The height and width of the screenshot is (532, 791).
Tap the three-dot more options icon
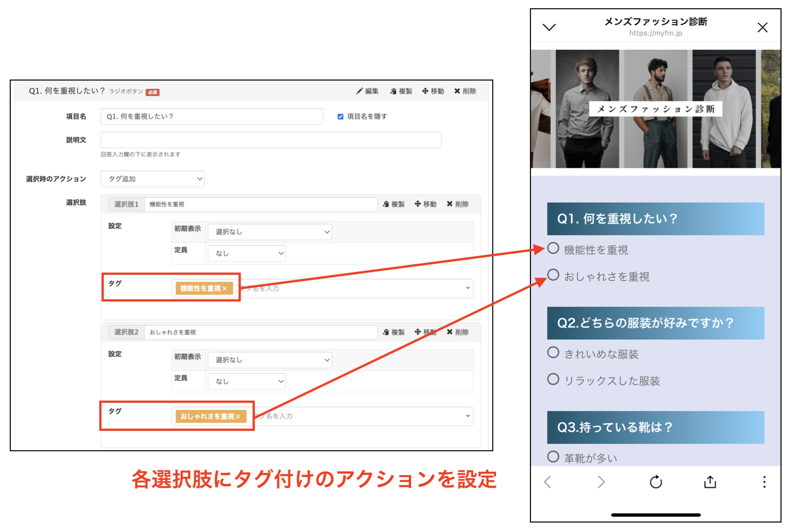point(764,481)
